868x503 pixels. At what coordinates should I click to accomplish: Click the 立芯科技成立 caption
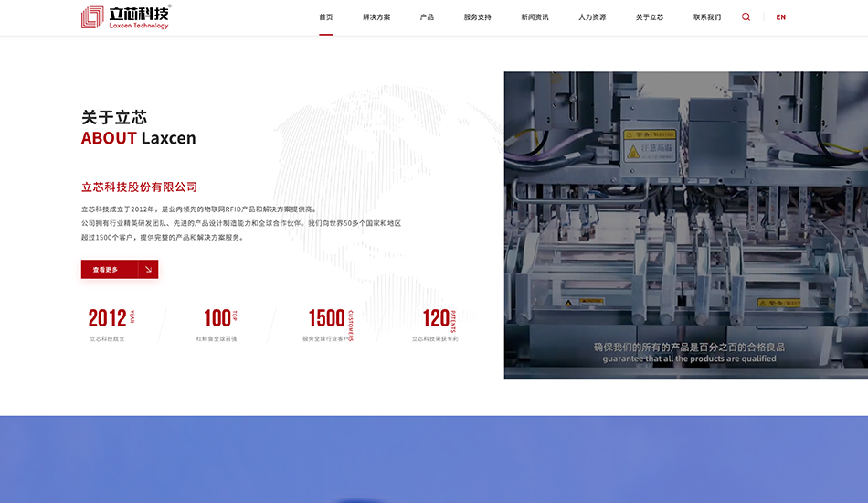click(108, 339)
